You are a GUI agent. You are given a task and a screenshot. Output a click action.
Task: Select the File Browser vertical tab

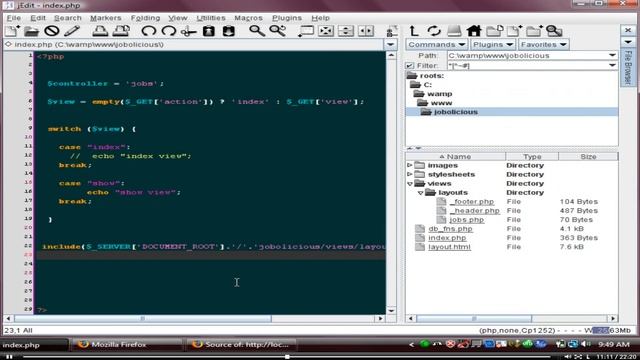(x=628, y=68)
